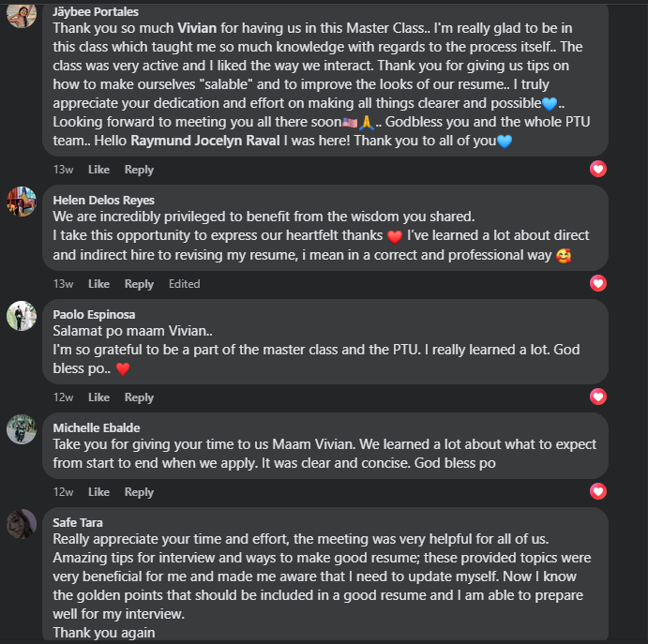This screenshot has width=648, height=644.
Task: Click heart reaction on Paolo Espinosa's comment
Action: [598, 397]
